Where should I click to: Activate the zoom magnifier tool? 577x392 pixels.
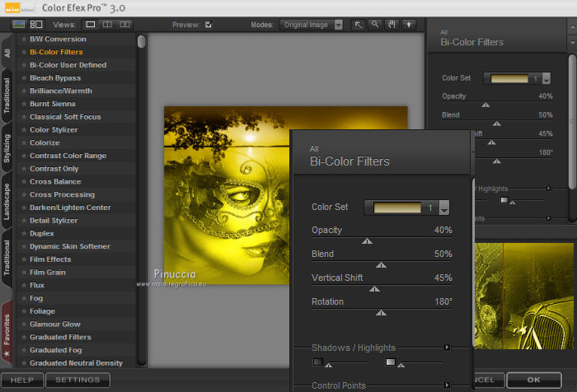tap(374, 25)
